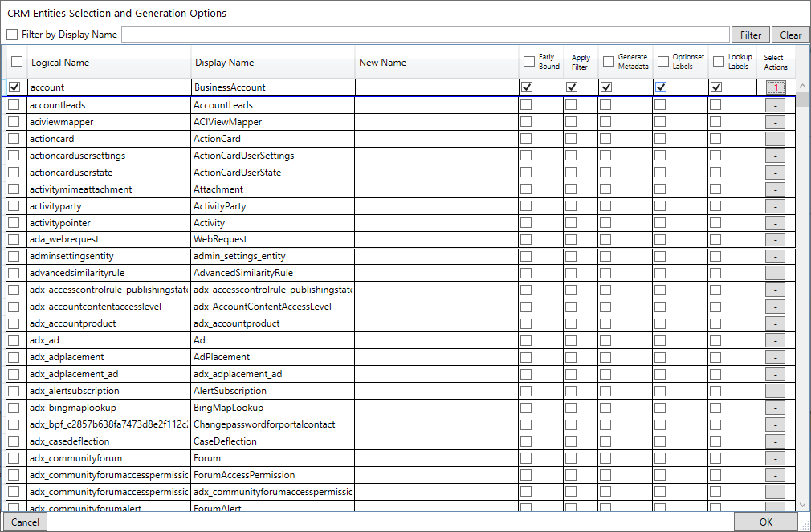Enable the Filter by Display Name checkbox
The image size is (811, 532).
(12, 35)
